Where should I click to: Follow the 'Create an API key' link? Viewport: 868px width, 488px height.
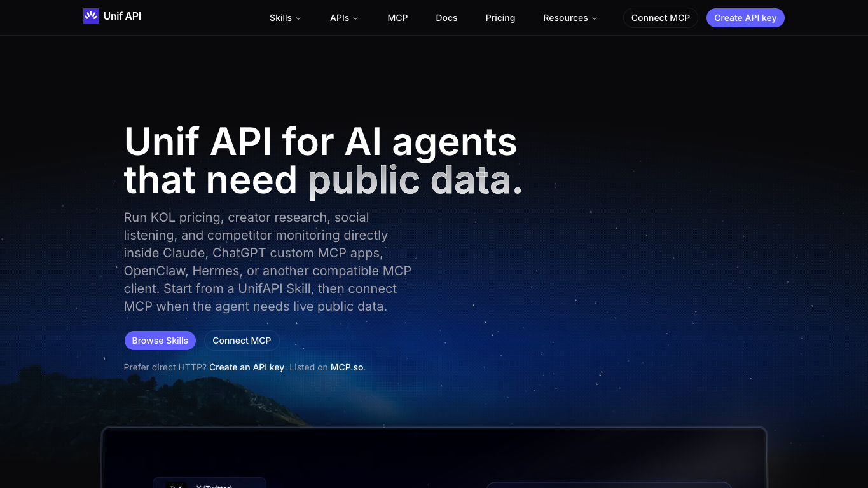click(247, 367)
